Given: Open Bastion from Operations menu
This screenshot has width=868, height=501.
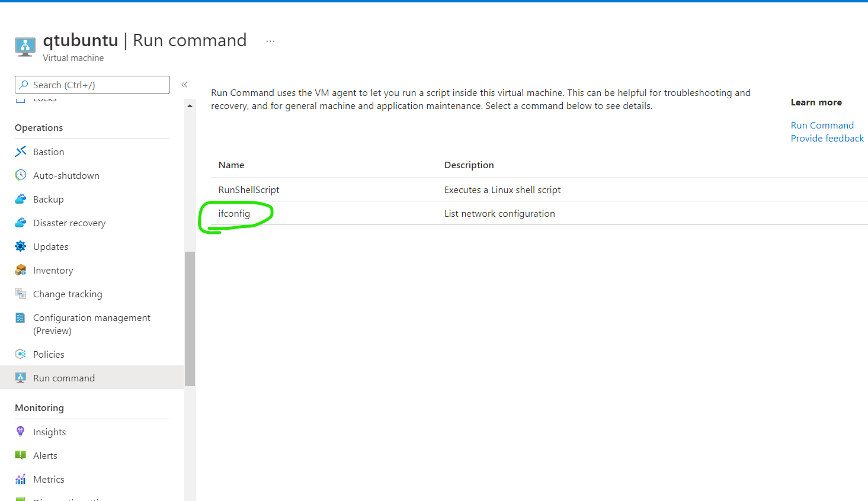Looking at the screenshot, I should point(49,152).
